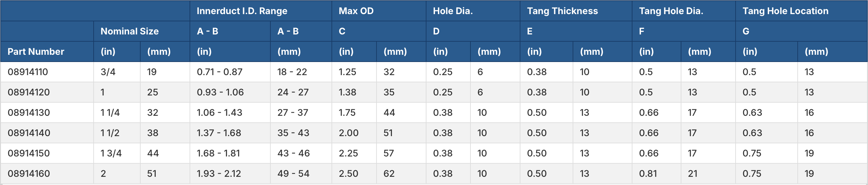Click the Hole Dia. header
Viewport: 868px width, 185px height.
452,11
